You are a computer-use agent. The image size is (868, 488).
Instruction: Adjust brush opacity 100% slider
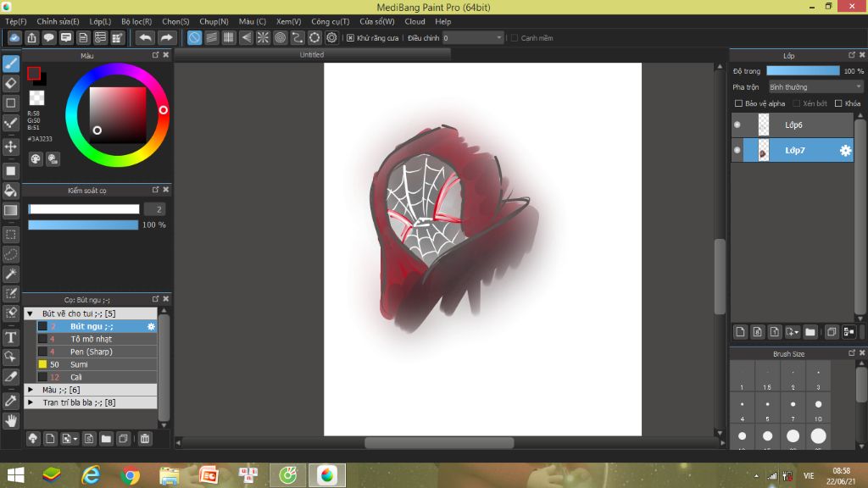tap(83, 225)
